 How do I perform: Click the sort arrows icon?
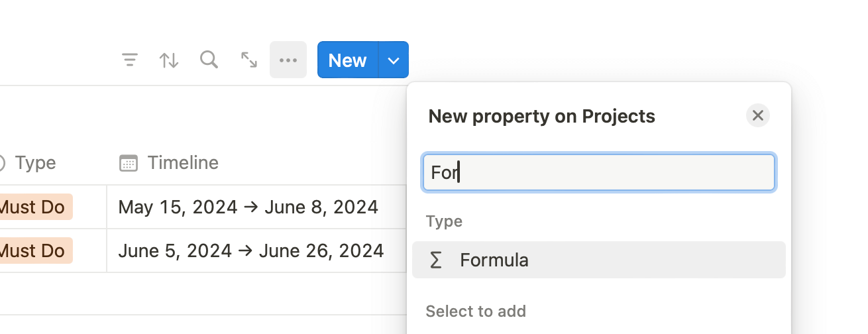point(169,60)
